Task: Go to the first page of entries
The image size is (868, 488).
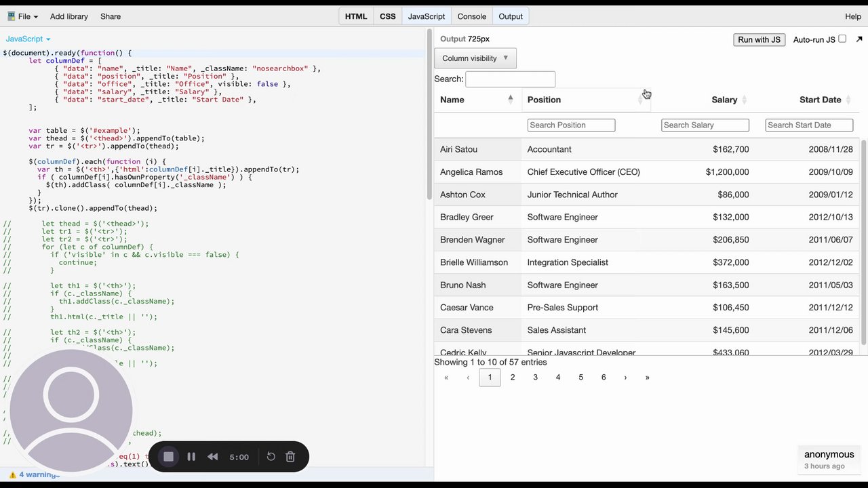Action: point(446,378)
